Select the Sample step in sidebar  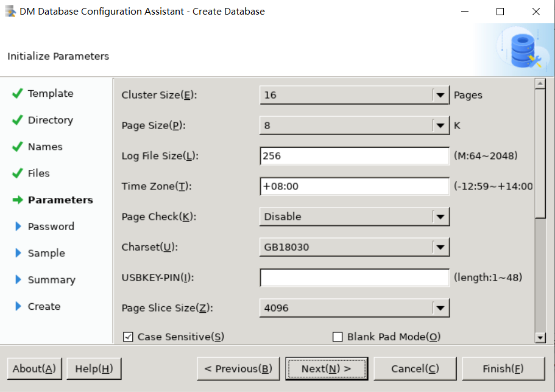46,253
